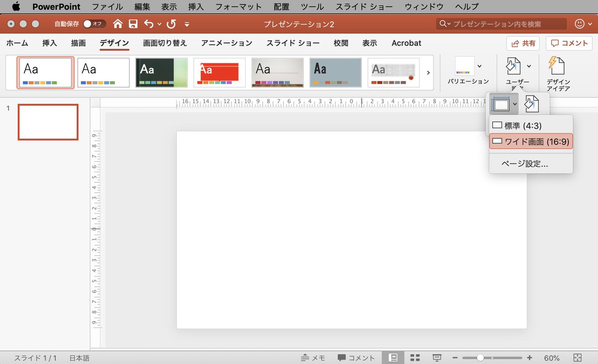Open the ファイル menu
This screenshot has height=364, width=598.
(107, 7)
